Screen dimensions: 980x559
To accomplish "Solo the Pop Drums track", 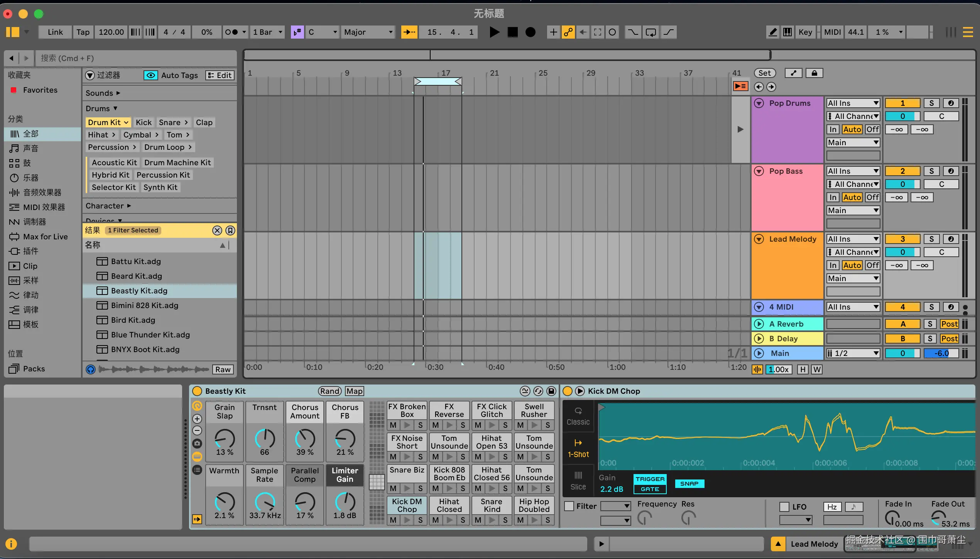I will click(x=931, y=103).
